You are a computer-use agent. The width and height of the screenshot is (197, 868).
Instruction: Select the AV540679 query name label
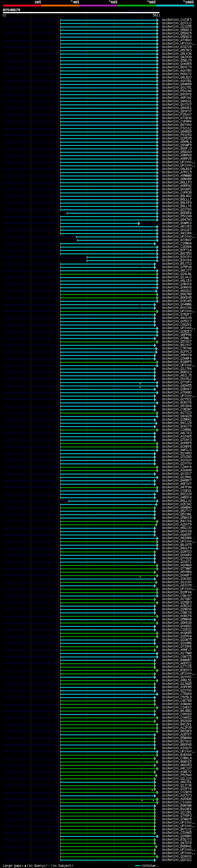pos(11,10)
